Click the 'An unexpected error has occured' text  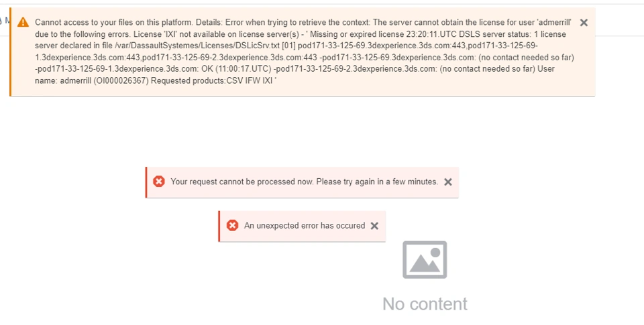(305, 226)
